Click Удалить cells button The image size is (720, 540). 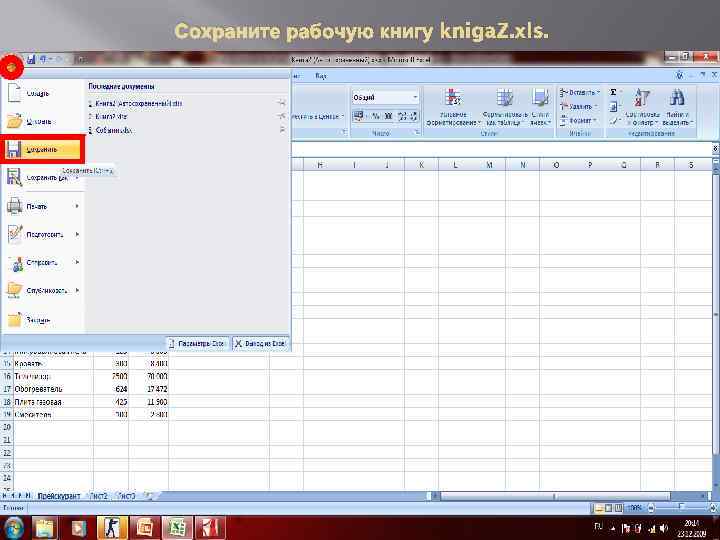[578, 106]
